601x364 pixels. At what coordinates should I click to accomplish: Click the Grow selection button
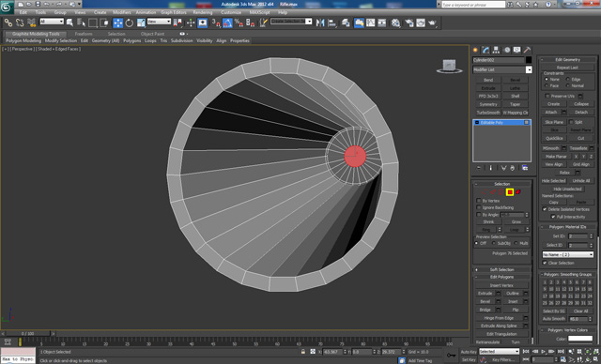click(x=516, y=222)
